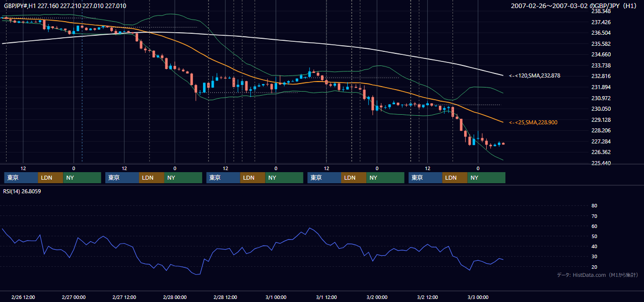The height and width of the screenshot is (302, 644).
Task: Click the RSI(14) 26.8059 indicator label
Action: pyautogui.click(x=22, y=191)
